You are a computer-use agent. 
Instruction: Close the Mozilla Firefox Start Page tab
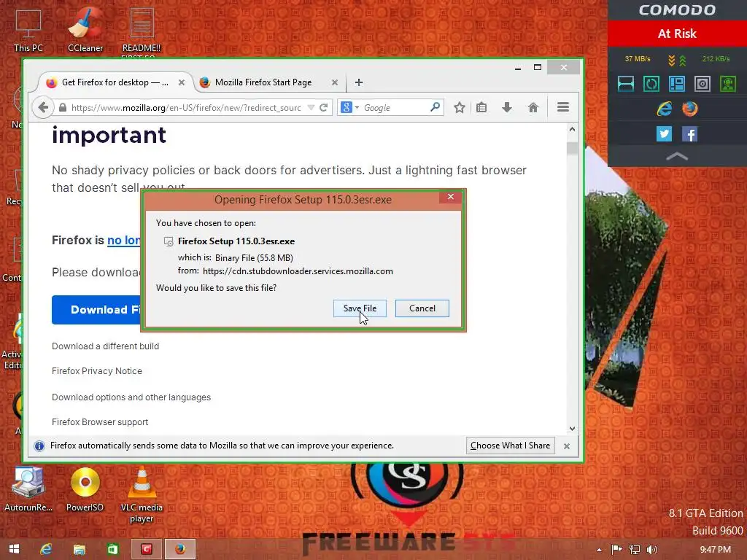(334, 82)
